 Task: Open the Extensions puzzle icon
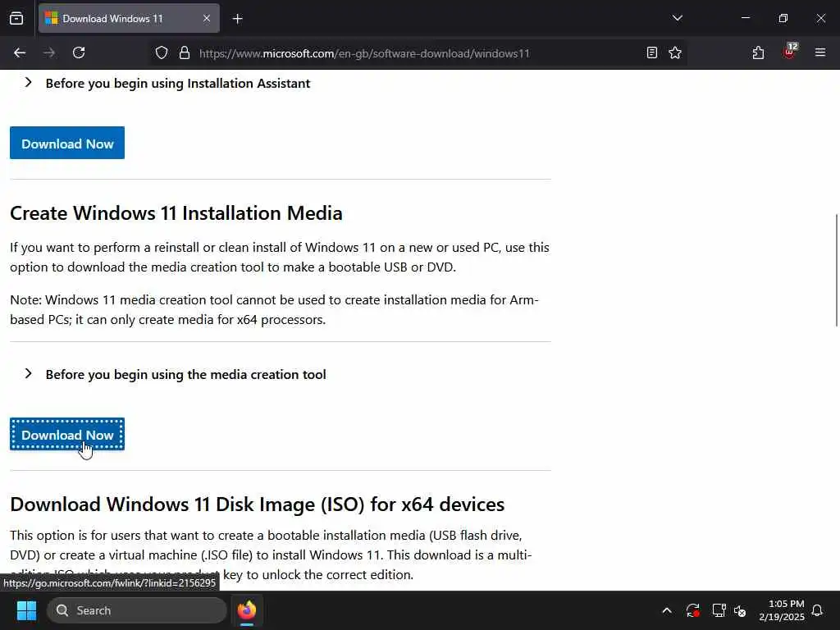click(x=758, y=53)
